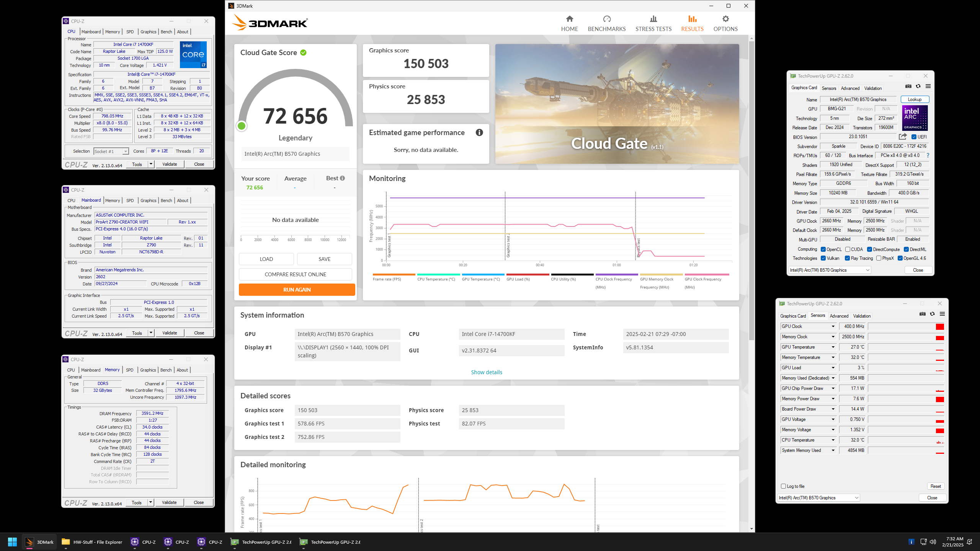Click the 3DMark results vertical scrollbar
The height and width of the screenshot is (551, 980).
[751, 191]
